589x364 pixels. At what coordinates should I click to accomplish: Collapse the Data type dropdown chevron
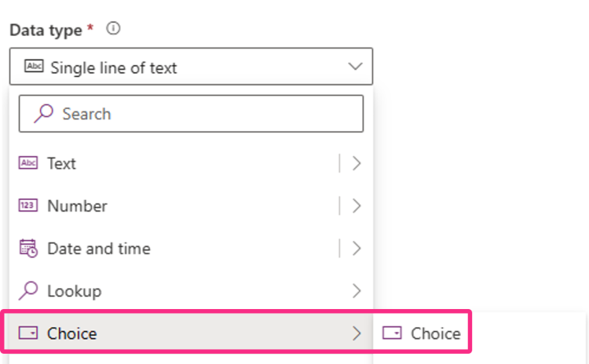[x=354, y=67]
